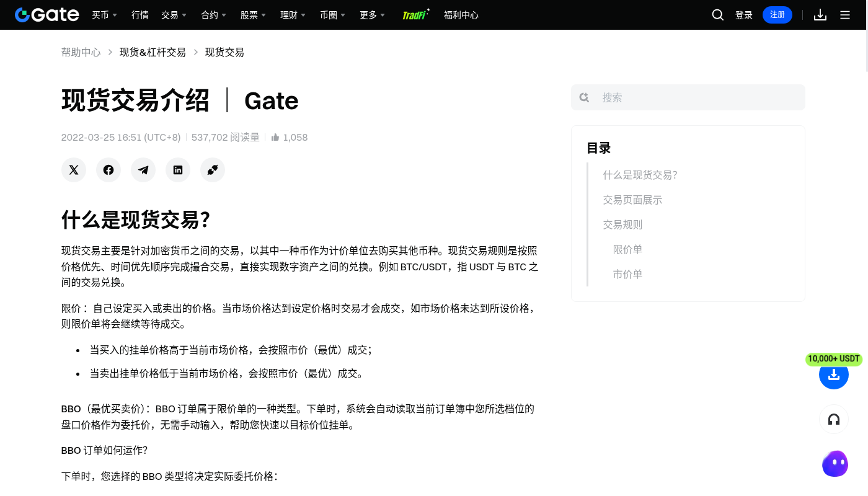
Task: Expand the 交易 dropdown menu
Action: (x=174, y=15)
